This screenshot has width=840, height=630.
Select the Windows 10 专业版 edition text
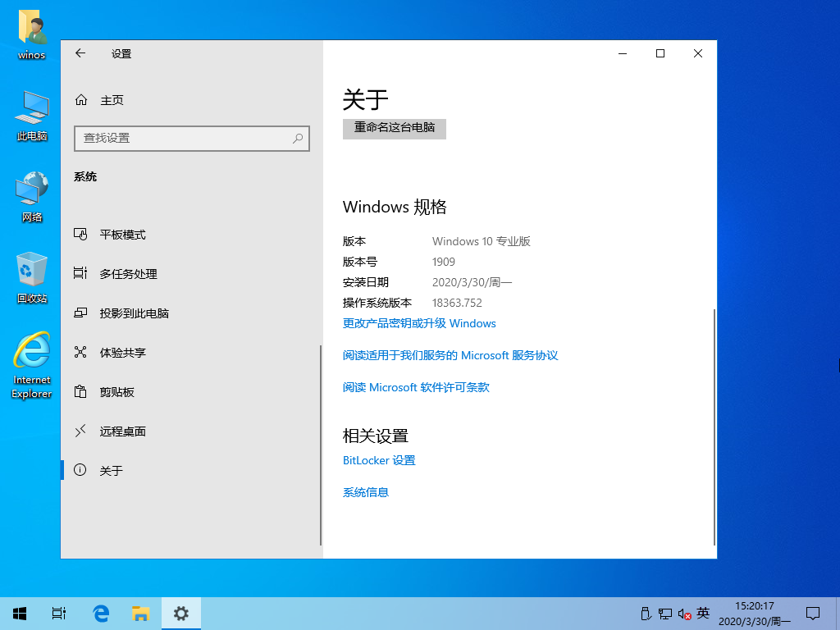481,241
